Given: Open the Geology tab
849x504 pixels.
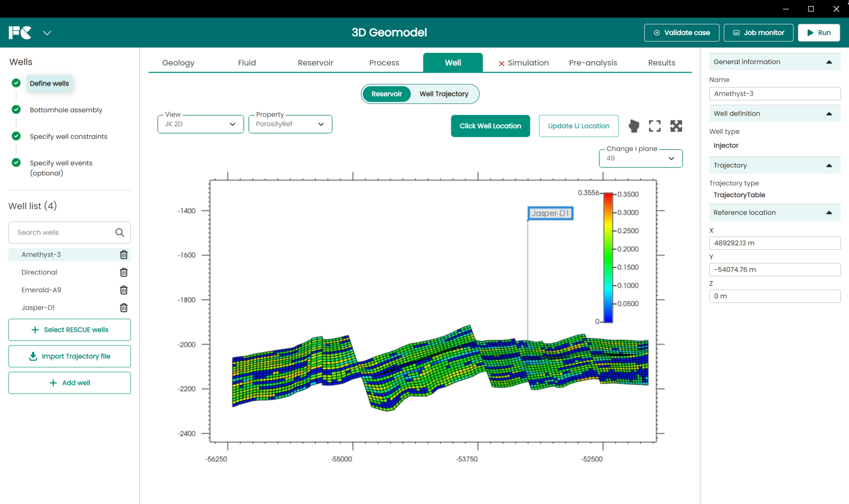Looking at the screenshot, I should [x=178, y=63].
